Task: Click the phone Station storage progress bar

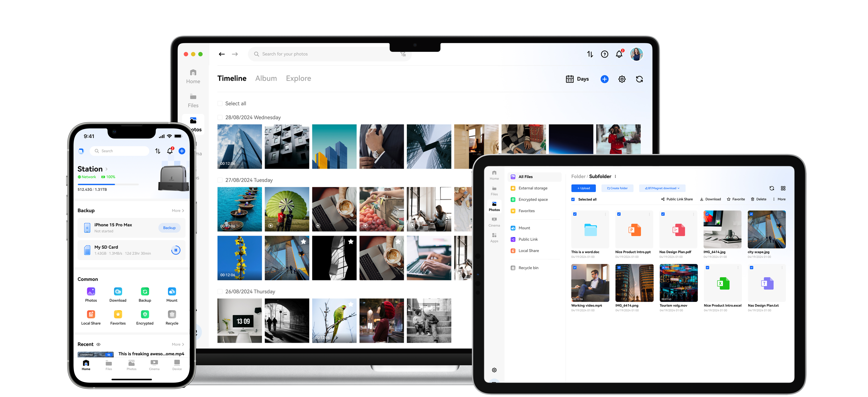Action: click(108, 185)
